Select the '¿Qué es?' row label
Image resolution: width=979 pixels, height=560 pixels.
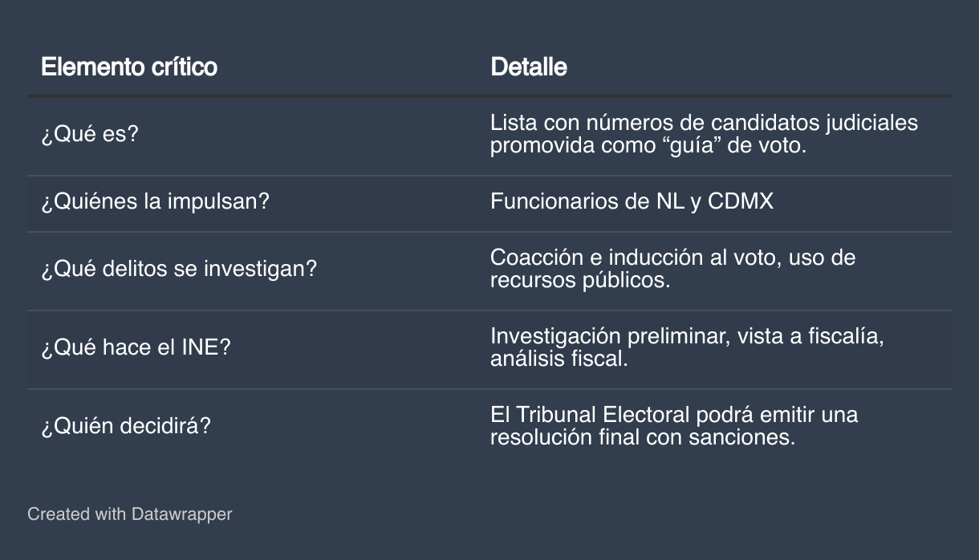pos(90,134)
